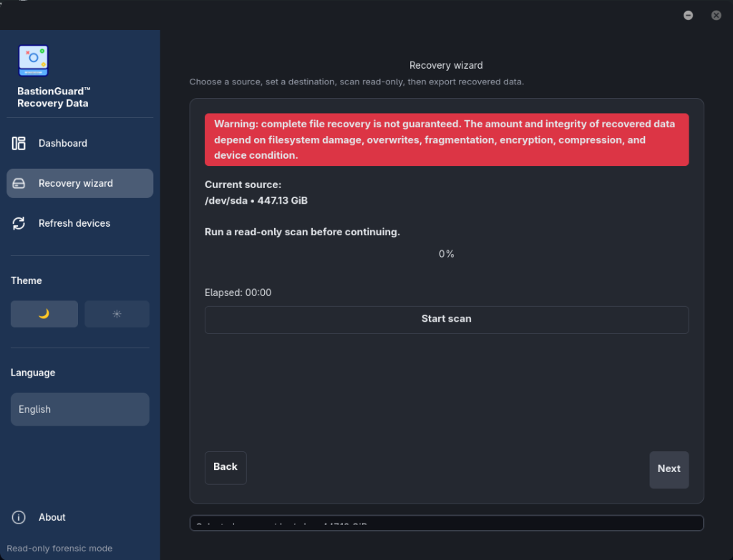This screenshot has height=560, width=733.
Task: Click the /dev/sda 447.13 GiB source text
Action: click(x=256, y=201)
